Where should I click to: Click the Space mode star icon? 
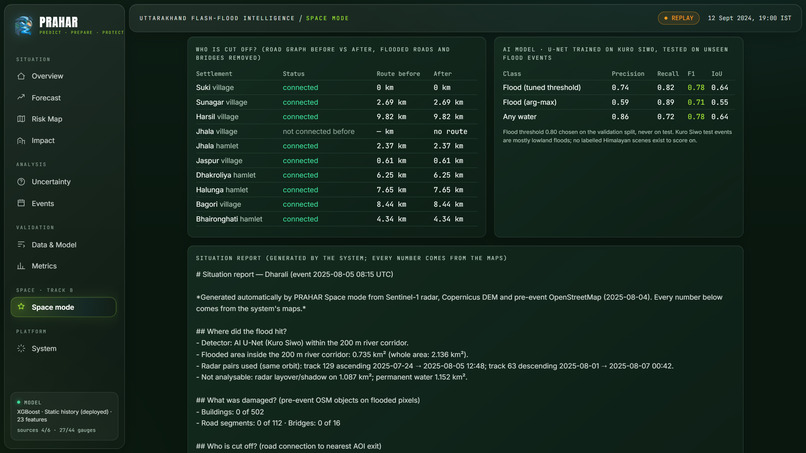21,307
